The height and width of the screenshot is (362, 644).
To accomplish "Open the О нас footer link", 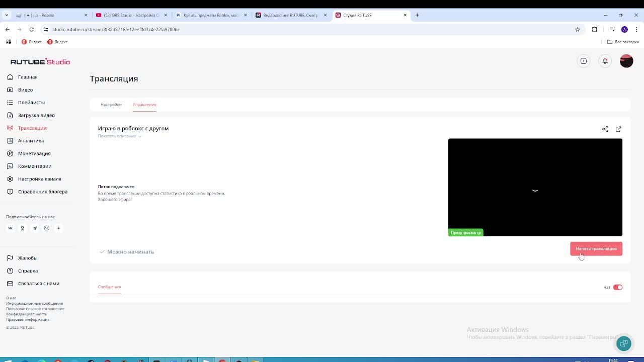I will pos(11,298).
